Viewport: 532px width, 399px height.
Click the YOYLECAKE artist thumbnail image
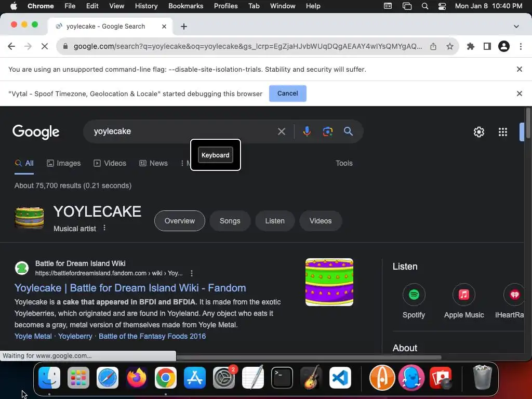click(30, 217)
